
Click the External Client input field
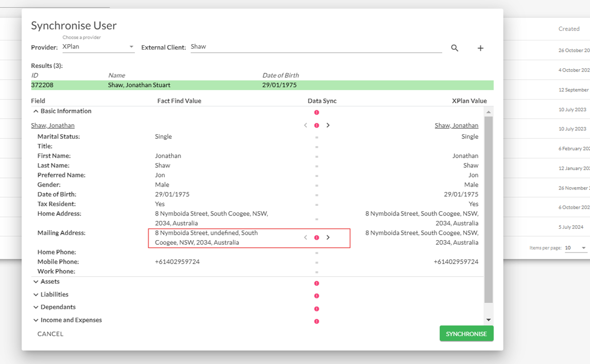tap(316, 47)
